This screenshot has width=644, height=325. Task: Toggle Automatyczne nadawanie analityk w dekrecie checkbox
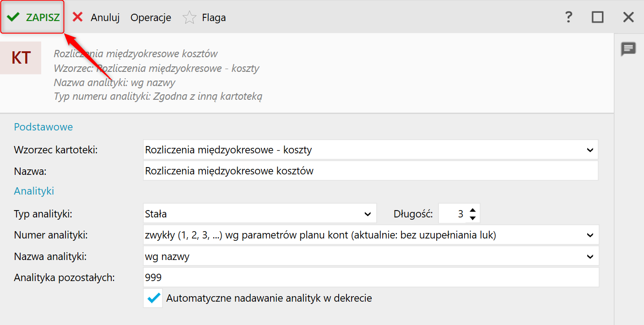(153, 298)
